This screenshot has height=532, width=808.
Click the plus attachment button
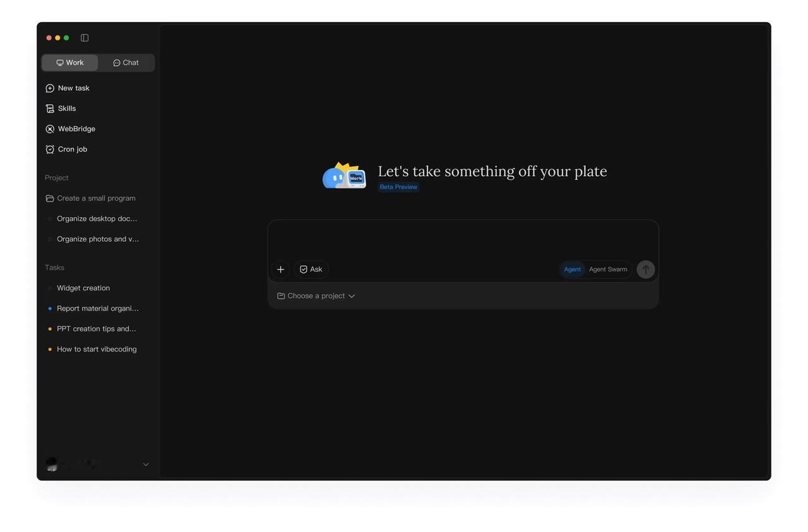281,269
